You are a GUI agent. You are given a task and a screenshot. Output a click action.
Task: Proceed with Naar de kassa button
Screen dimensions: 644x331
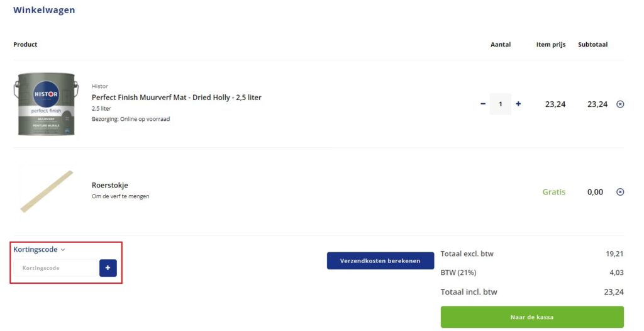tap(531, 317)
